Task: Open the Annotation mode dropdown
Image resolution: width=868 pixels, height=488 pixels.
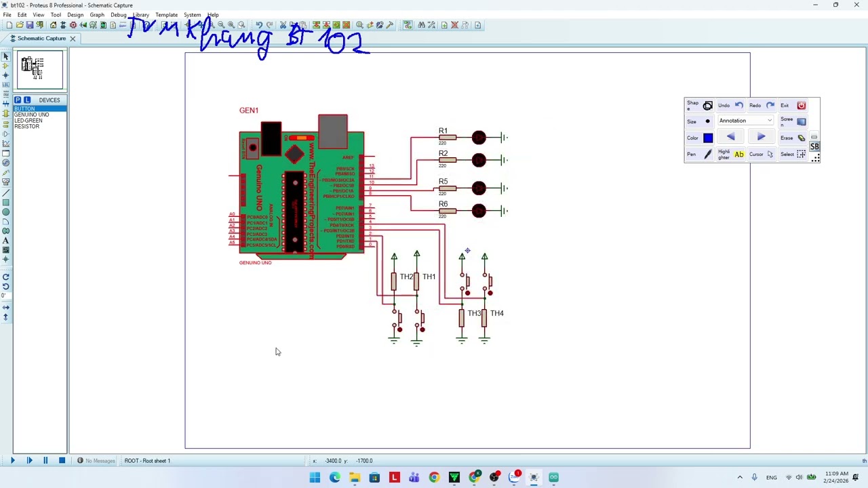Action: 745,121
